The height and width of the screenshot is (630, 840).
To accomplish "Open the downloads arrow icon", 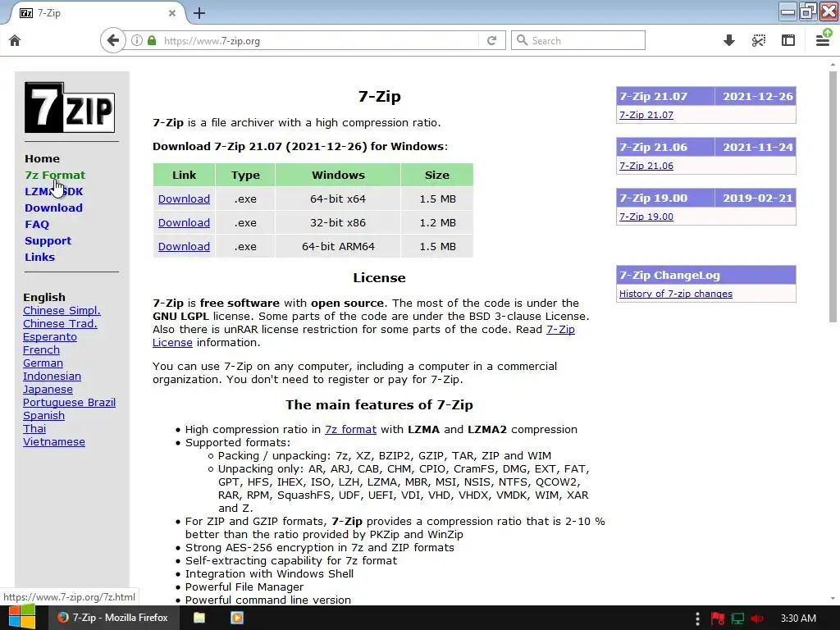I will 728,41.
